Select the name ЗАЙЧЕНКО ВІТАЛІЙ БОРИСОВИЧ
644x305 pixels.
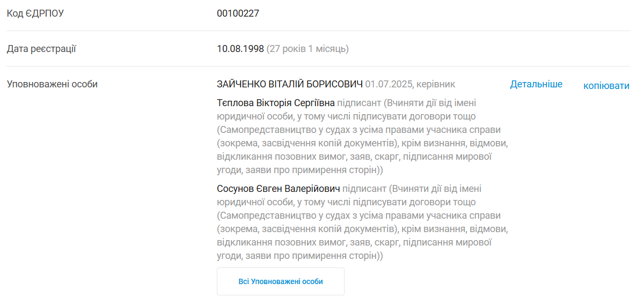(290, 84)
